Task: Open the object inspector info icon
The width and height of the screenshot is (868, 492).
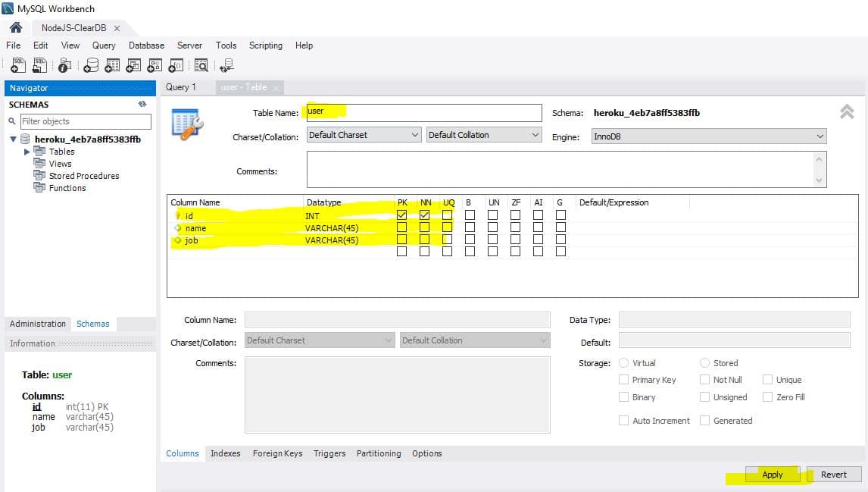Action: [65, 66]
